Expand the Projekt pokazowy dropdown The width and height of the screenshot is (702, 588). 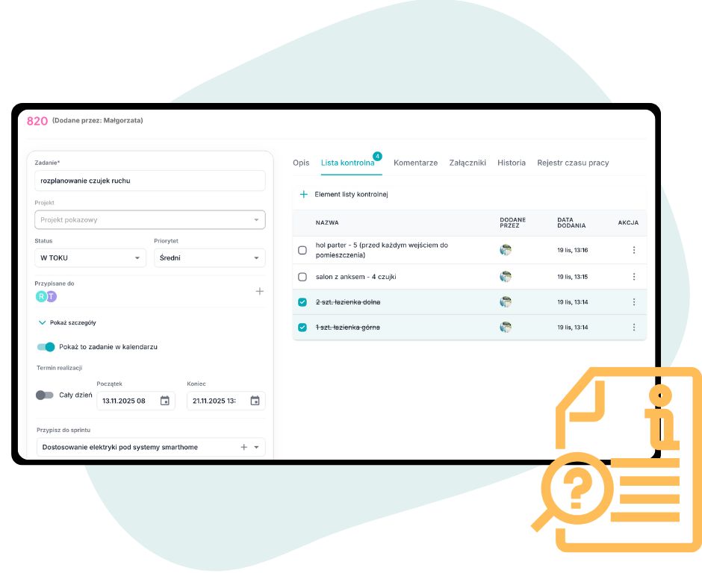point(149,220)
